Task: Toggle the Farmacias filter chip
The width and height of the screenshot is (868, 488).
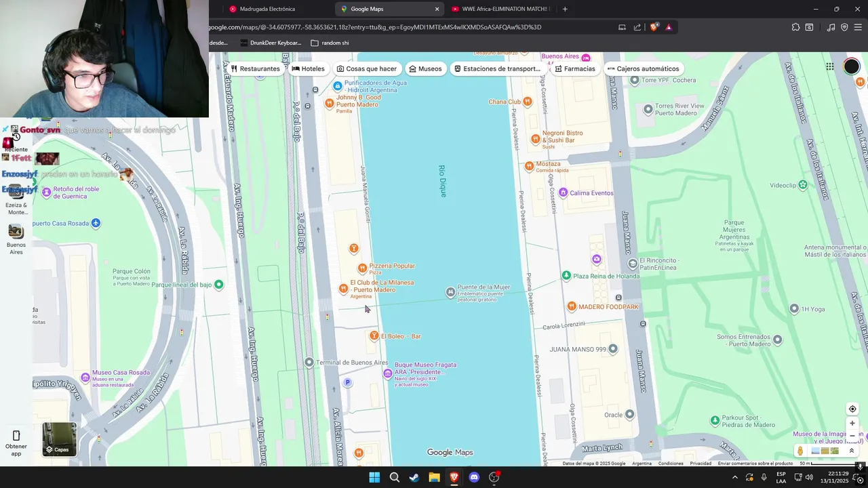Action: pos(575,68)
